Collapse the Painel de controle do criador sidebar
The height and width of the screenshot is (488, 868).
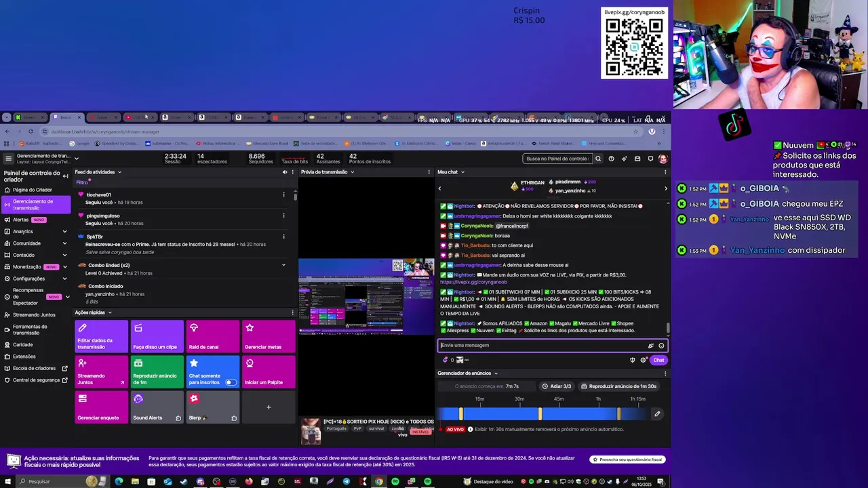click(65, 176)
